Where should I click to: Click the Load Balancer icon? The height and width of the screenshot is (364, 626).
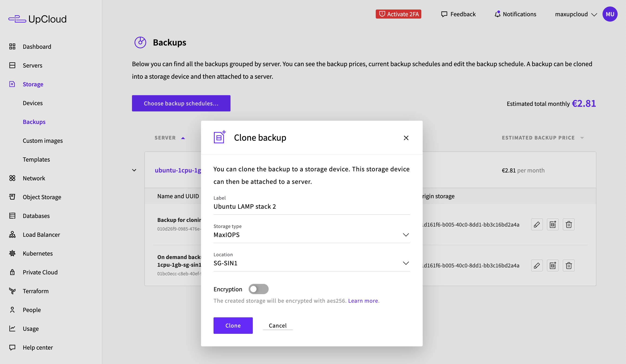[x=12, y=235]
